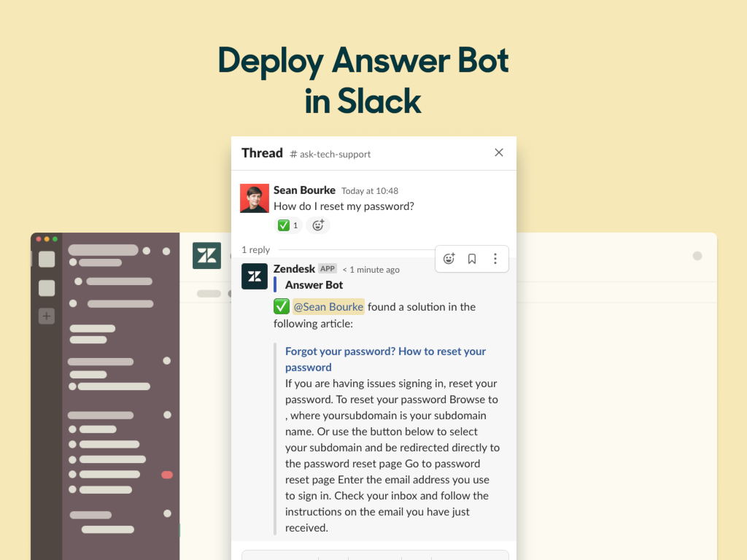Image resolution: width=747 pixels, height=560 pixels.
Task: Click the Zendesk app avatar in the thread
Action: (255, 276)
